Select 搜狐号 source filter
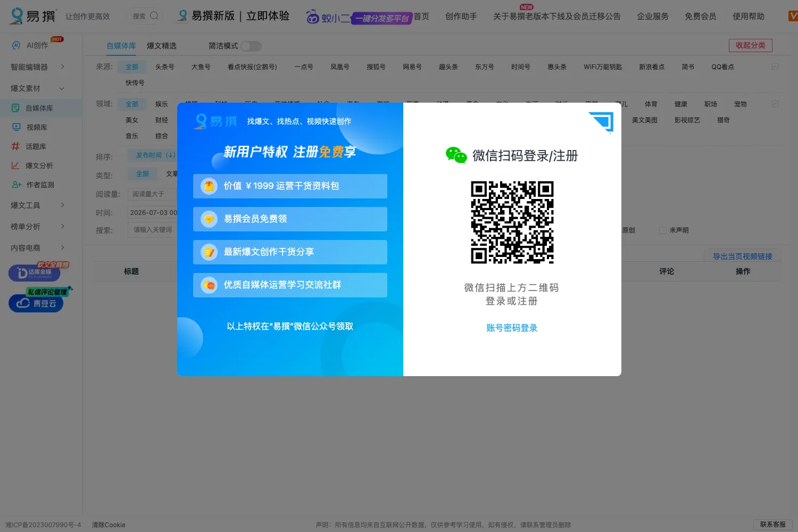Screen dimensions: 798x532 click(376, 67)
